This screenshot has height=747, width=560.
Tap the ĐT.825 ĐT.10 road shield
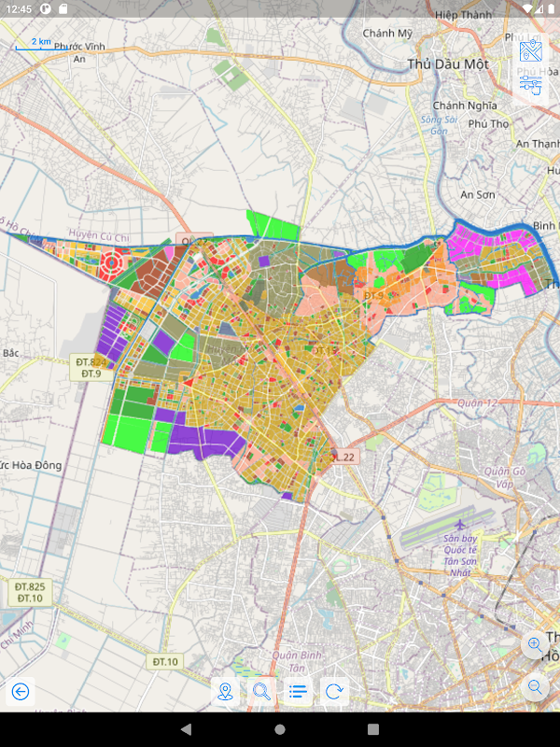point(30,593)
